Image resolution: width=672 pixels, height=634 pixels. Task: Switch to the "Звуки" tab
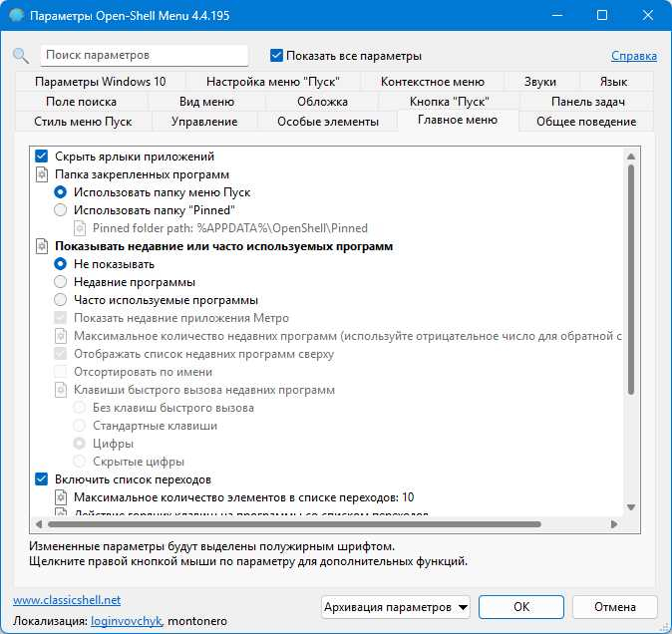point(540,82)
